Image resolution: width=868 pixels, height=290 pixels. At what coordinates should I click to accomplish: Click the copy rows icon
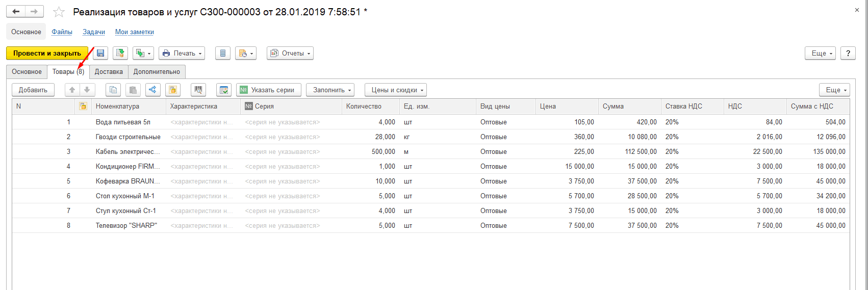point(113,90)
